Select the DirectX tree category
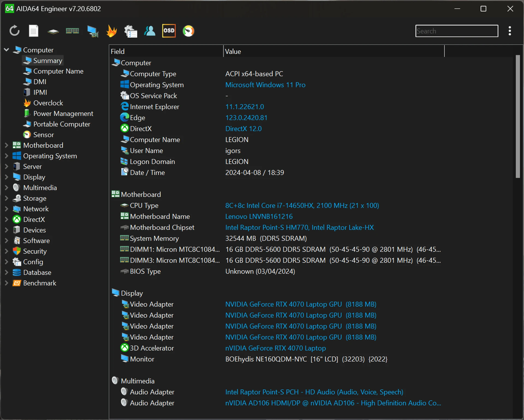 click(x=29, y=220)
